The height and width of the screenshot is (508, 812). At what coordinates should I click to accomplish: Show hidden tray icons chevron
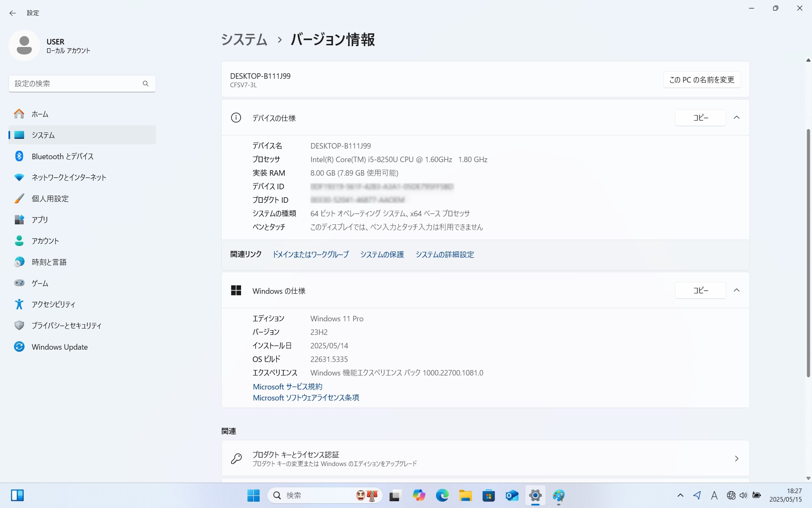(680, 495)
